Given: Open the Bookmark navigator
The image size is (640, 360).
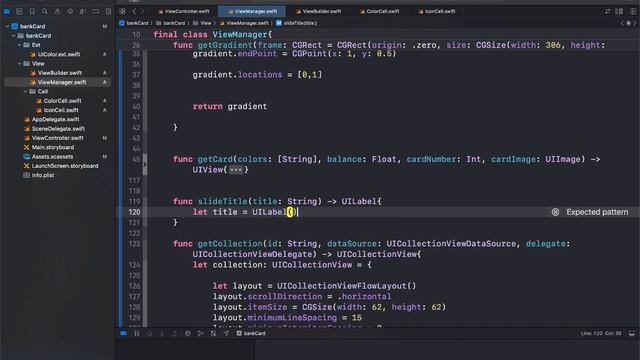Looking at the screenshot, I should coord(32,11).
